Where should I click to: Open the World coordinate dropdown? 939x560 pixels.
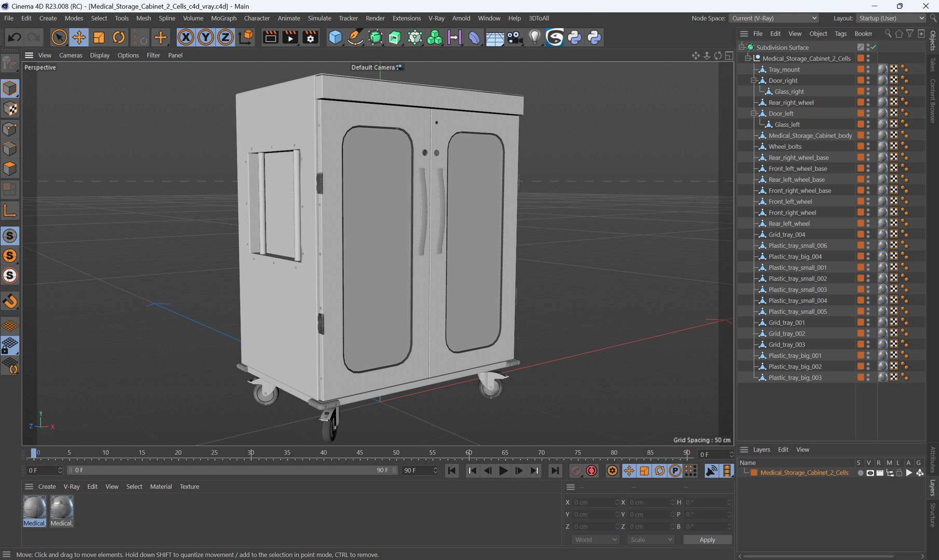point(596,540)
